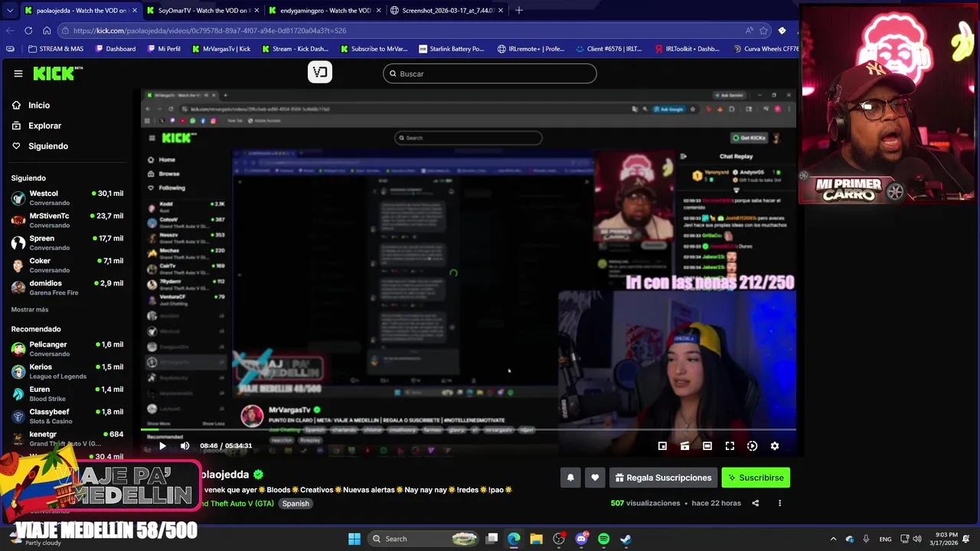Switch to the endygamingpro browser tab
Viewport: 980px width, 551px height.
coord(325,11)
